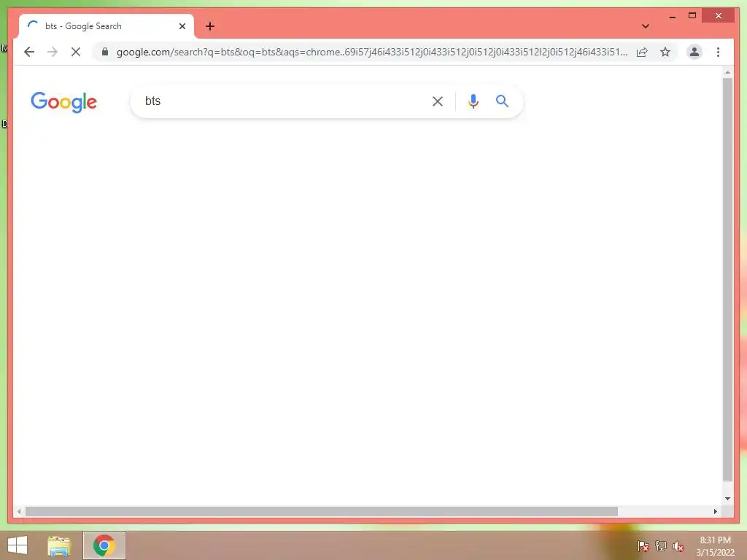Close the Chrome window

[719, 16]
